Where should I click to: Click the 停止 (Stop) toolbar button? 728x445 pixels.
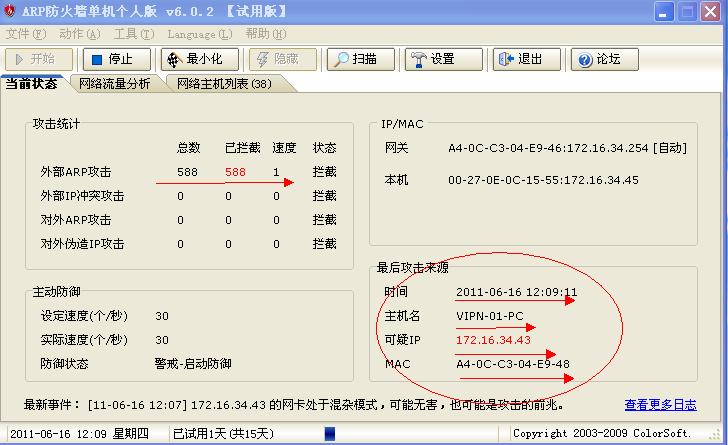click(x=117, y=59)
